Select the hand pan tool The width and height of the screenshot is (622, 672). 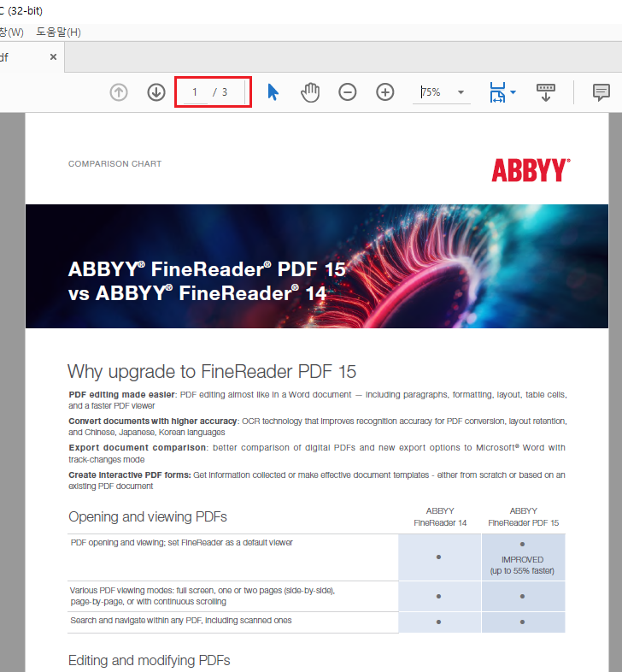(x=310, y=92)
